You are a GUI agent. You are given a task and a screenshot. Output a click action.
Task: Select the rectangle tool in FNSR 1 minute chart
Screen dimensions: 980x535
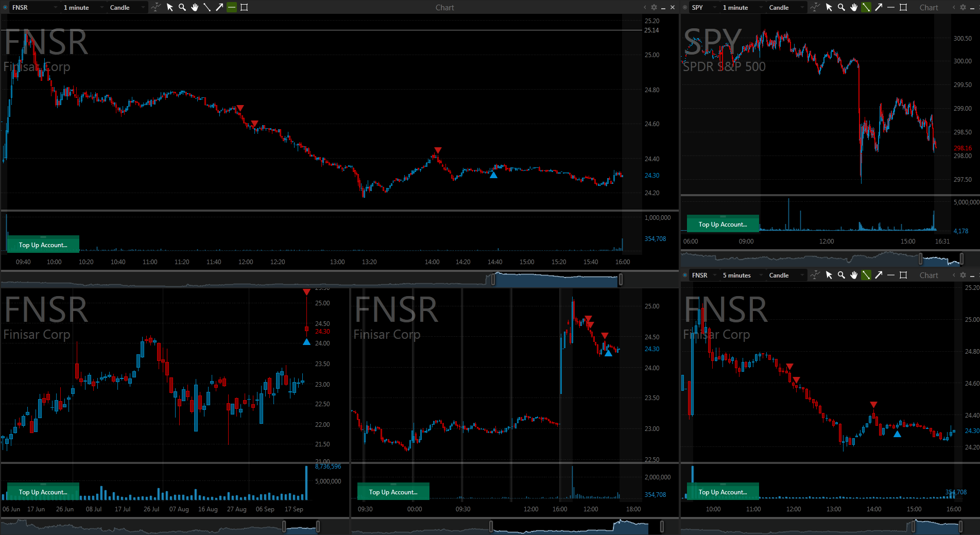(x=244, y=7)
